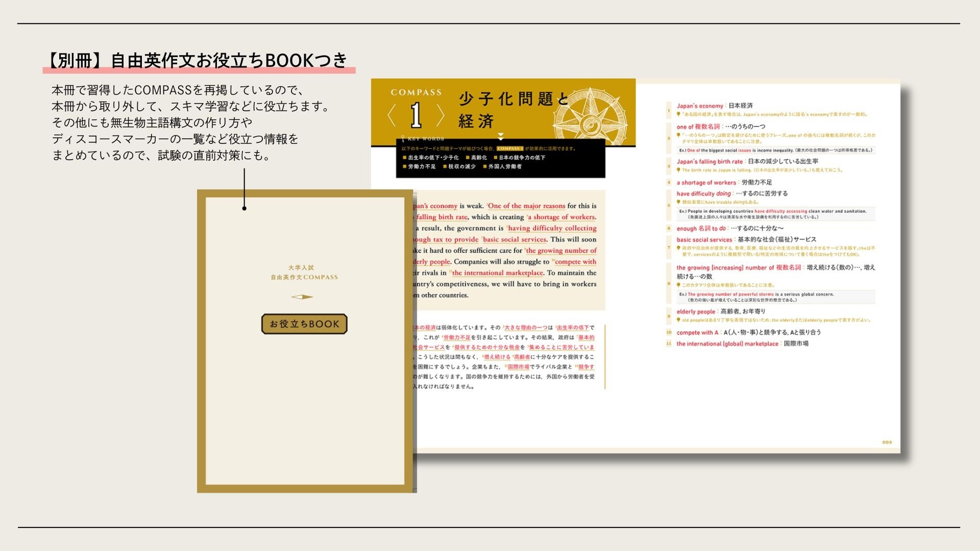Click the key icon beside KEY WORDS

(x=403, y=138)
